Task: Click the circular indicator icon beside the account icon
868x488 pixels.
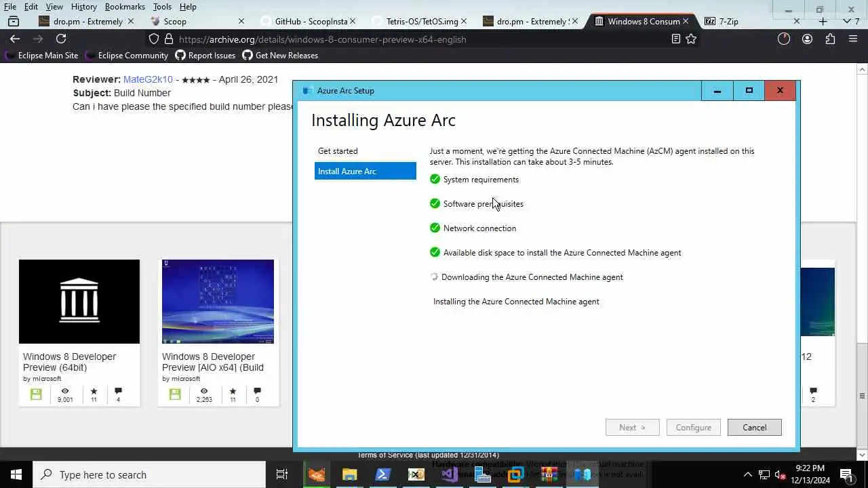Action: click(x=784, y=39)
